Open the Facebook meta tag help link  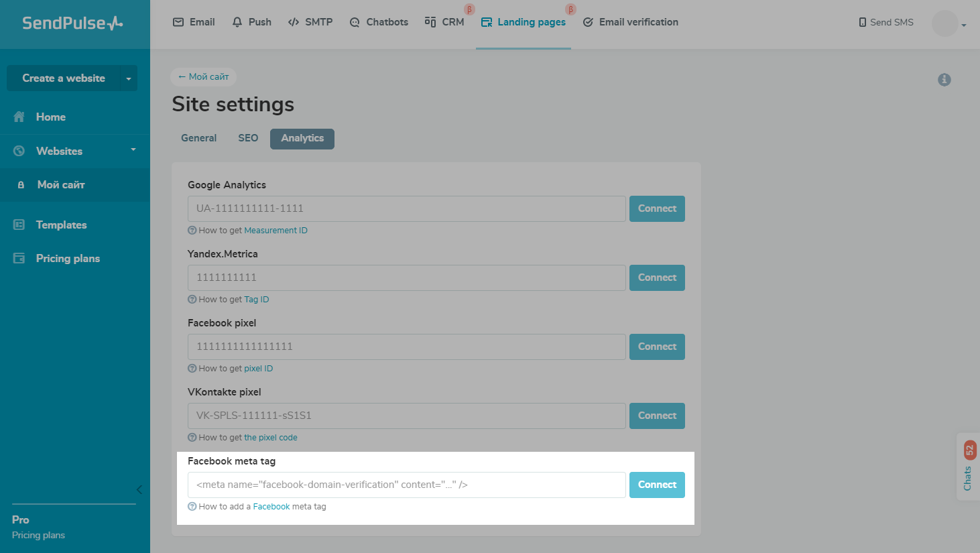[x=271, y=507]
